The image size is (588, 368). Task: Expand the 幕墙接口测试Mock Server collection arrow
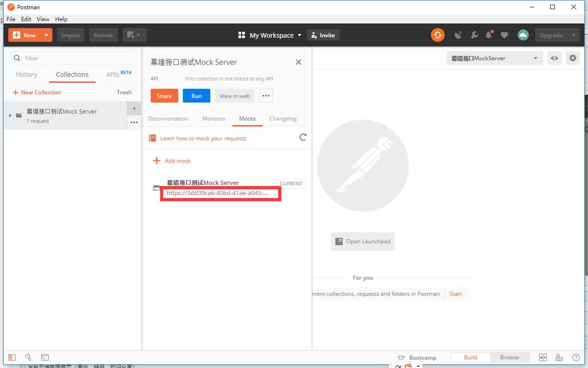coord(10,115)
